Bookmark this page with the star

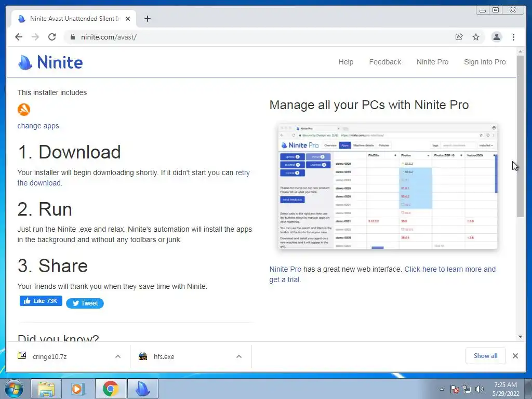476,37
